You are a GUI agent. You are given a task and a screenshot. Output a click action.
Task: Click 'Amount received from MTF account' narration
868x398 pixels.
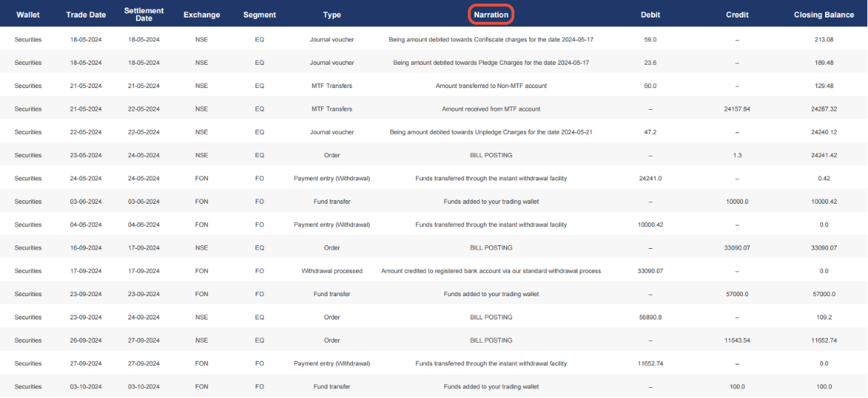[x=491, y=109]
